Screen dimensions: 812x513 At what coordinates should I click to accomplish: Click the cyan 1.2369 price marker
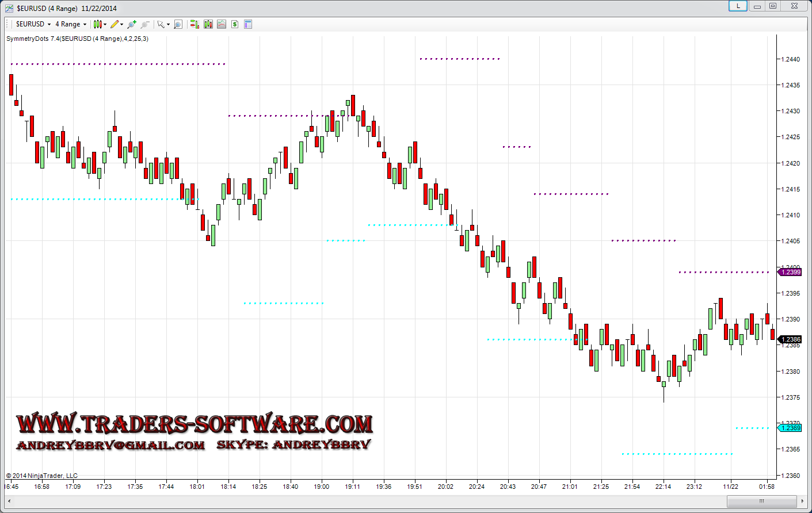coord(790,428)
